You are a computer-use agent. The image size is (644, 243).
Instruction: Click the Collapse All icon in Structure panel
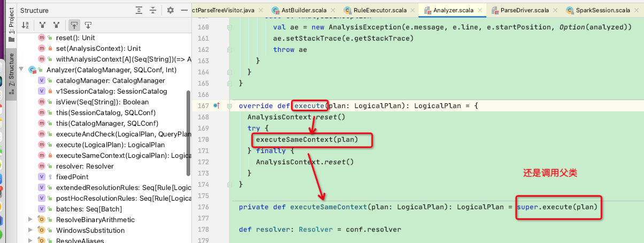click(153, 10)
